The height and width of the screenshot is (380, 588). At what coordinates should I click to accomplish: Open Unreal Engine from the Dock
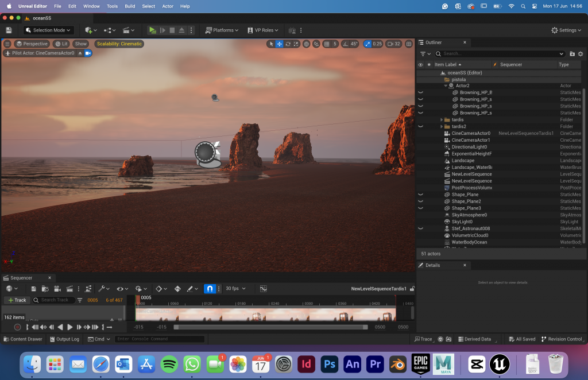(x=499, y=364)
